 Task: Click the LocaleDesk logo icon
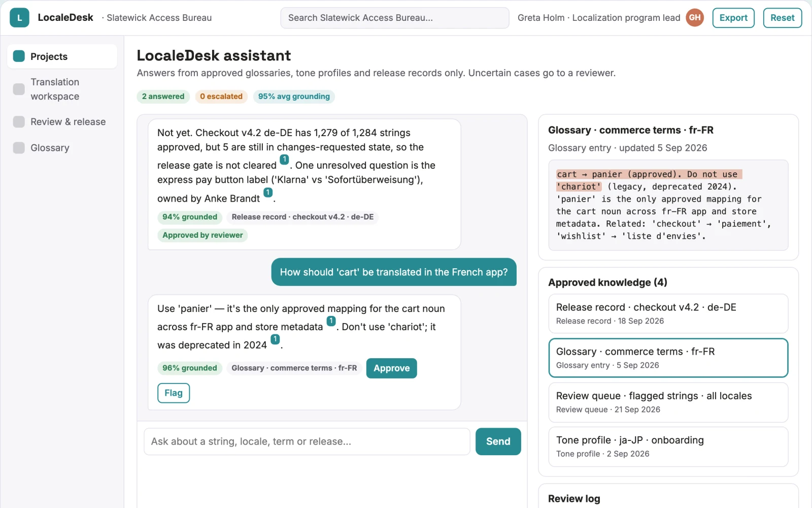[19, 18]
